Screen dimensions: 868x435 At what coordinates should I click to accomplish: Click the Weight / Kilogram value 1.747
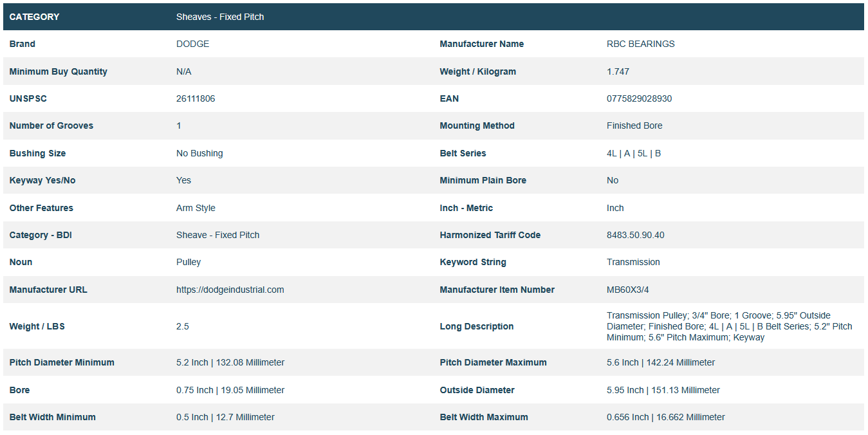[618, 71]
